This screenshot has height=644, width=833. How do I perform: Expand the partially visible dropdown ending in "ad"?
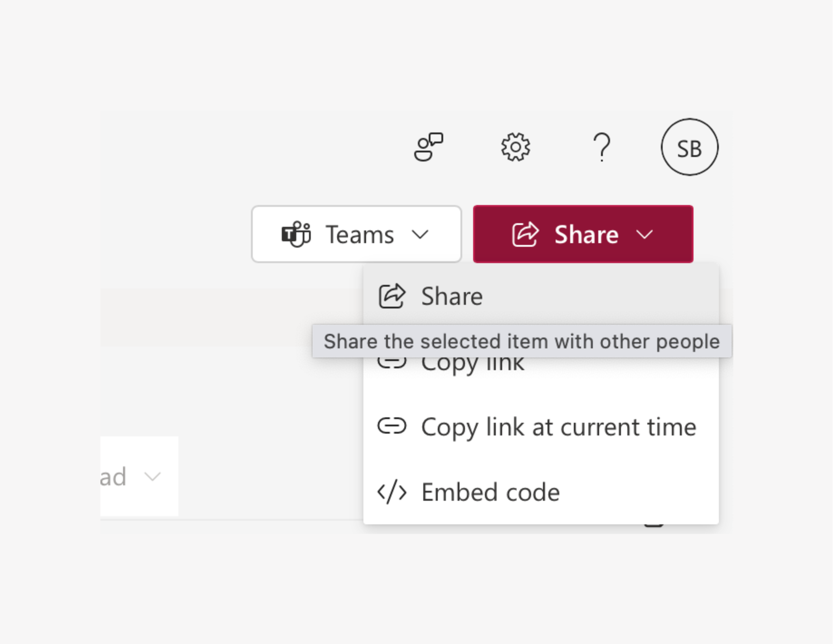pyautogui.click(x=152, y=476)
